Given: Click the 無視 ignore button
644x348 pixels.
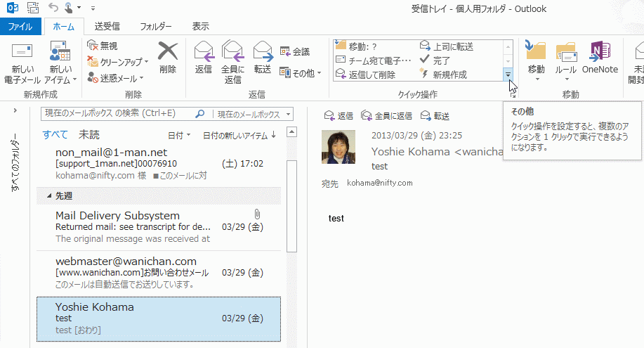Looking at the screenshot, I should [x=103, y=46].
